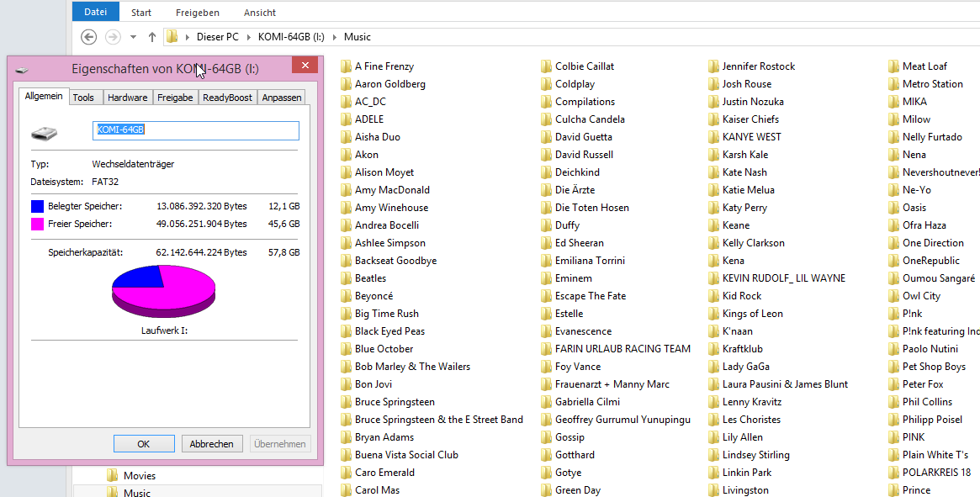Select the Bon Jovi folder icon
980x497 pixels.
pos(347,384)
